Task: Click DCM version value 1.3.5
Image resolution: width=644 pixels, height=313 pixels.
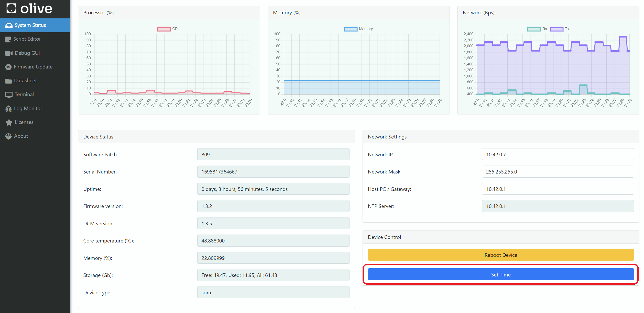Action: pos(273,223)
